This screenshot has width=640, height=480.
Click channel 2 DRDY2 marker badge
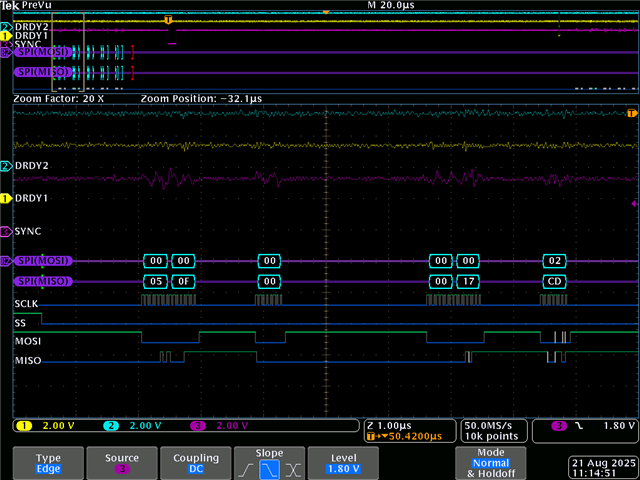[x=5, y=166]
